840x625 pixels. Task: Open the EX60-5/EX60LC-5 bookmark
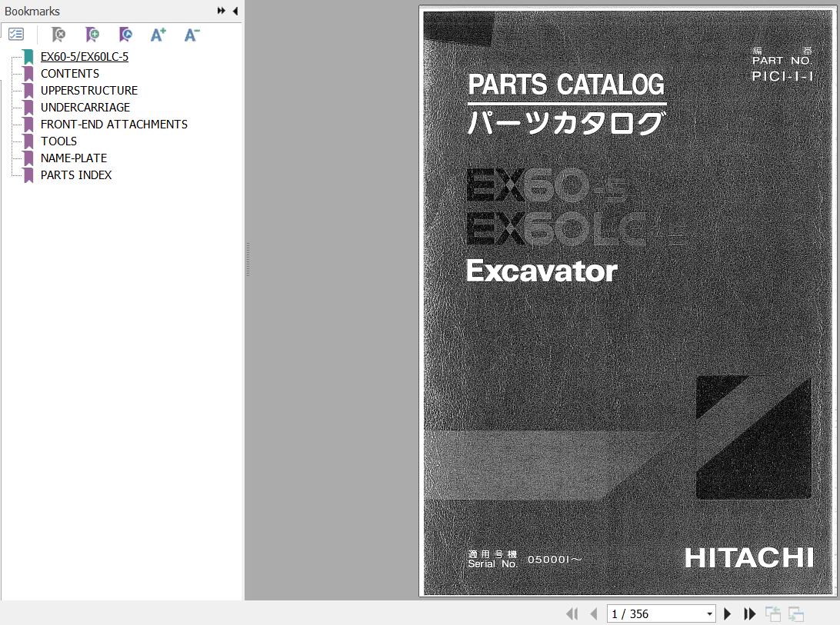[85, 57]
